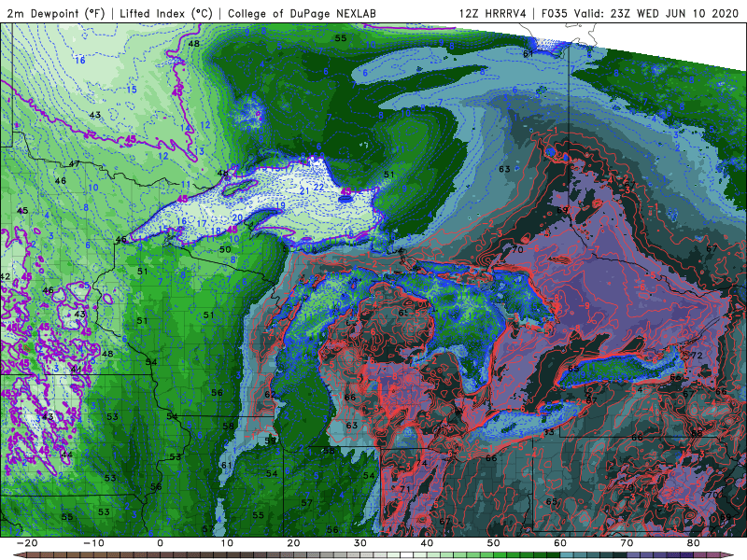747x560 pixels.
Task: Click the '70' label on the color scale
Action: [627, 543]
